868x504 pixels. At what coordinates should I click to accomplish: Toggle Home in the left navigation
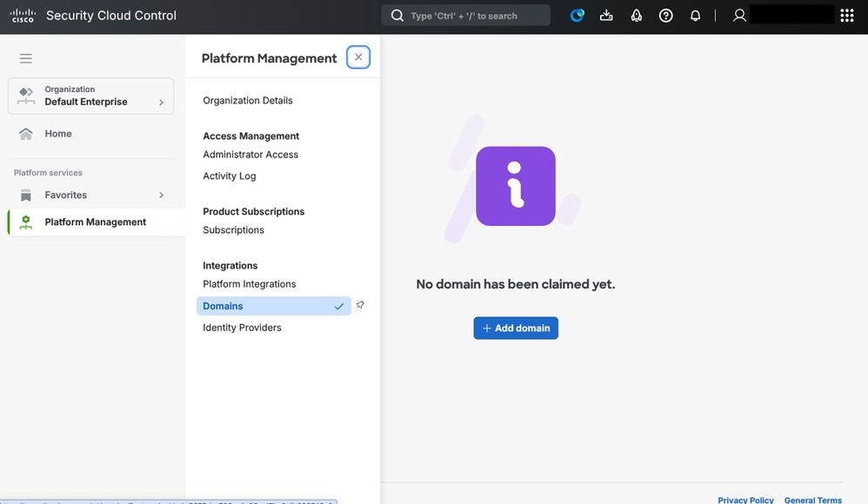point(58,133)
